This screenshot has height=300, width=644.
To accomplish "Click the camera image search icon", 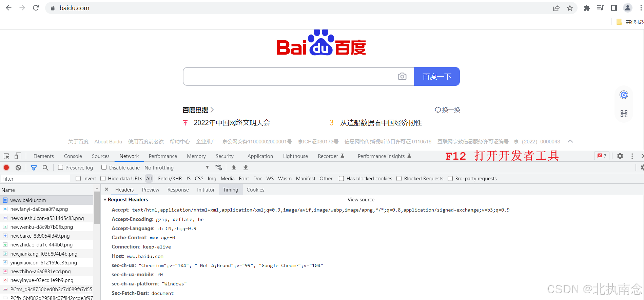I will point(402,76).
